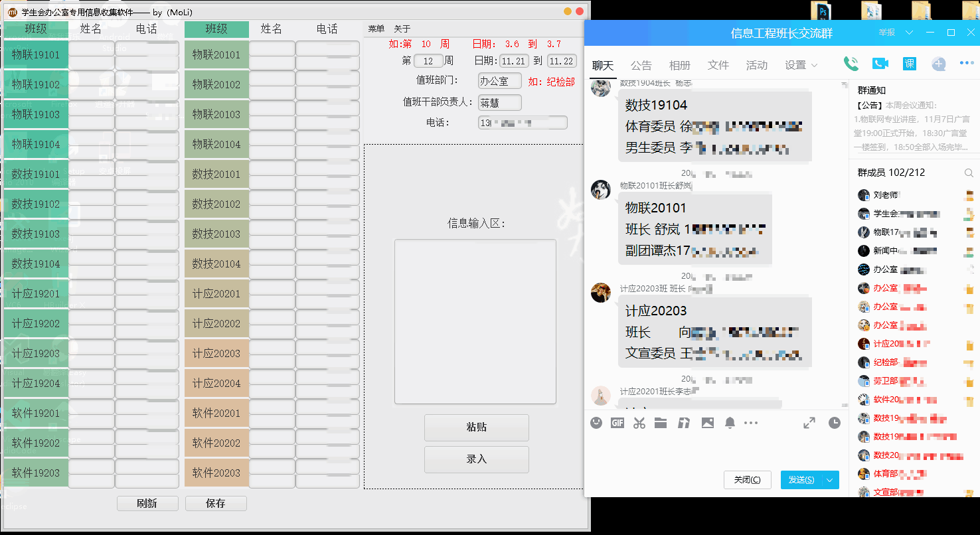Open the 课 classroom feature icon
The height and width of the screenshot is (535, 980).
coord(909,63)
